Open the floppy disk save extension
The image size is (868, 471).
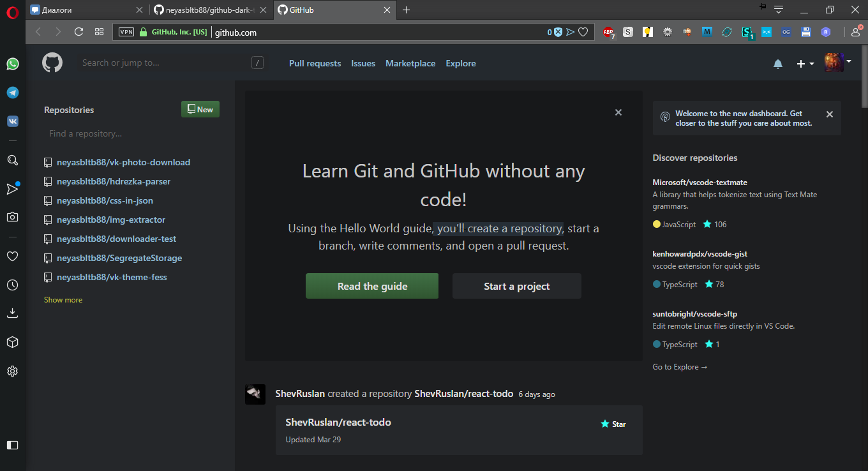(x=806, y=31)
